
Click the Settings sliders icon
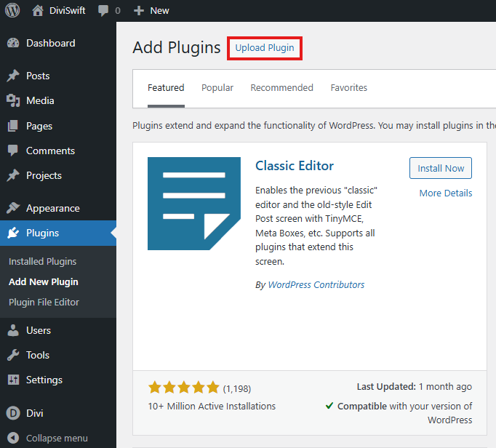13,380
